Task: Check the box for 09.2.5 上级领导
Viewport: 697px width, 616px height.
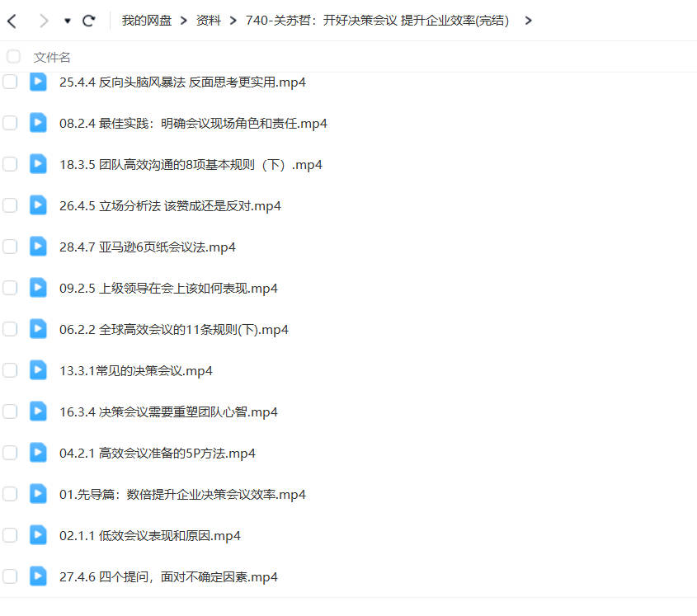Action: click(x=10, y=288)
